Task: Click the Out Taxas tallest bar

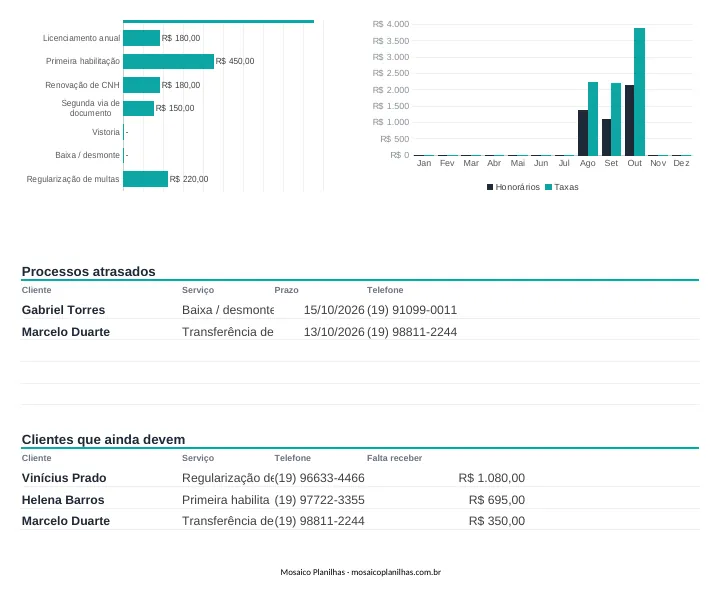Action: 639,92
